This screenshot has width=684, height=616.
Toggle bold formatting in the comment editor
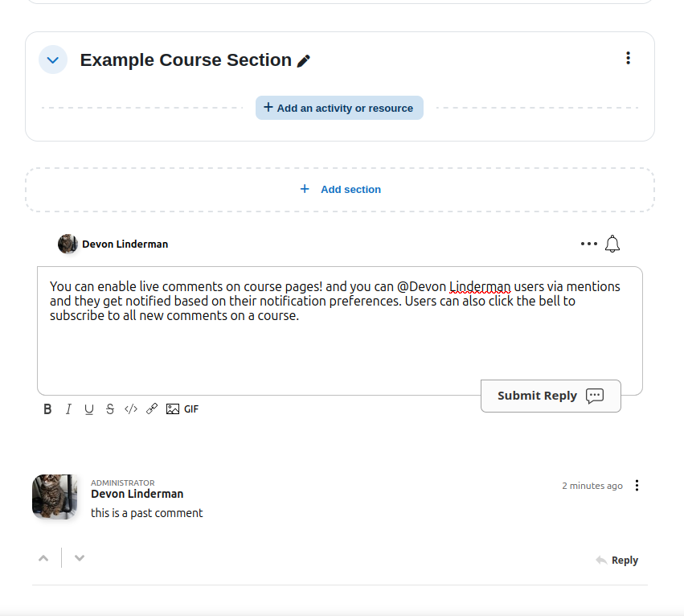click(x=47, y=409)
